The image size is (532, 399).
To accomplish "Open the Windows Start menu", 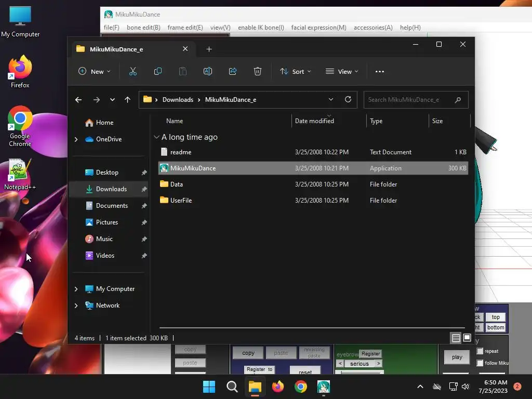I will pos(209,387).
